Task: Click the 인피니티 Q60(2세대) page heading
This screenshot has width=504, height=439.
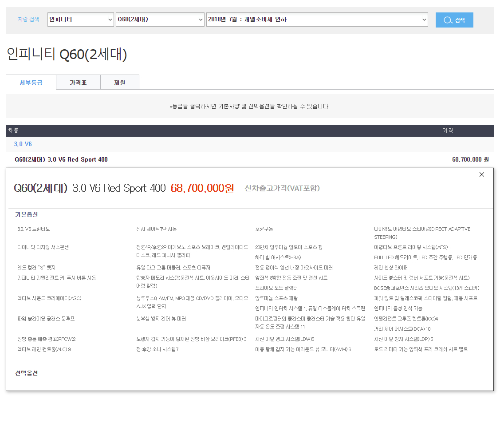Action: [x=67, y=54]
